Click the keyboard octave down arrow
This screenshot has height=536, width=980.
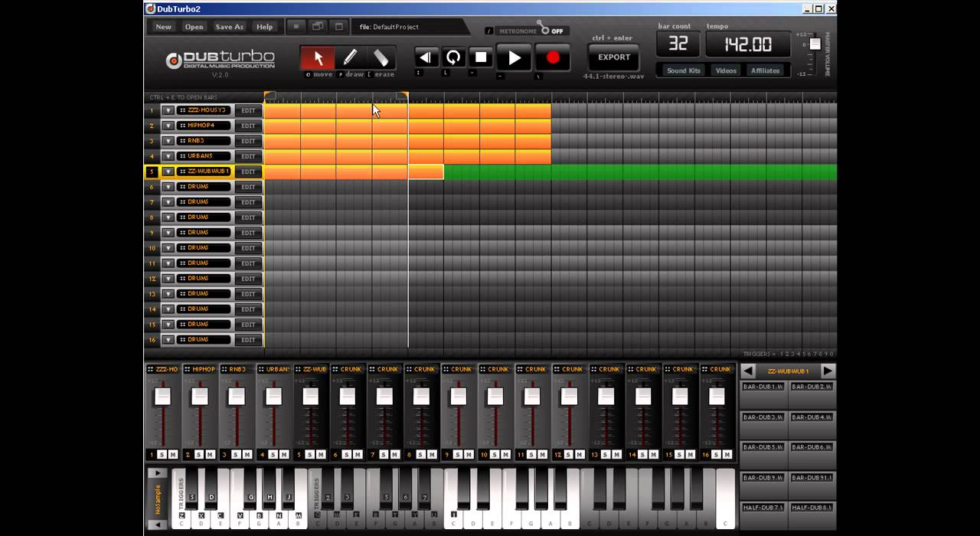[157, 525]
